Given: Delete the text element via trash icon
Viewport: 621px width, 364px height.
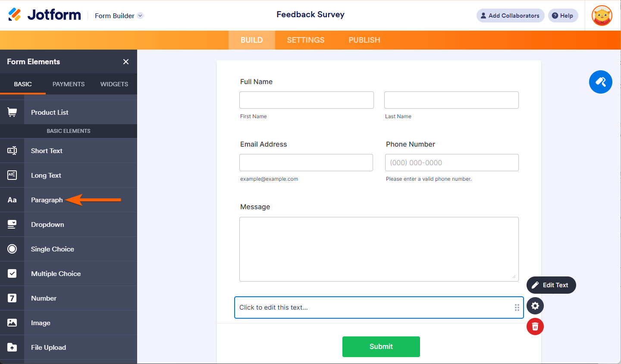Looking at the screenshot, I should tap(535, 326).
